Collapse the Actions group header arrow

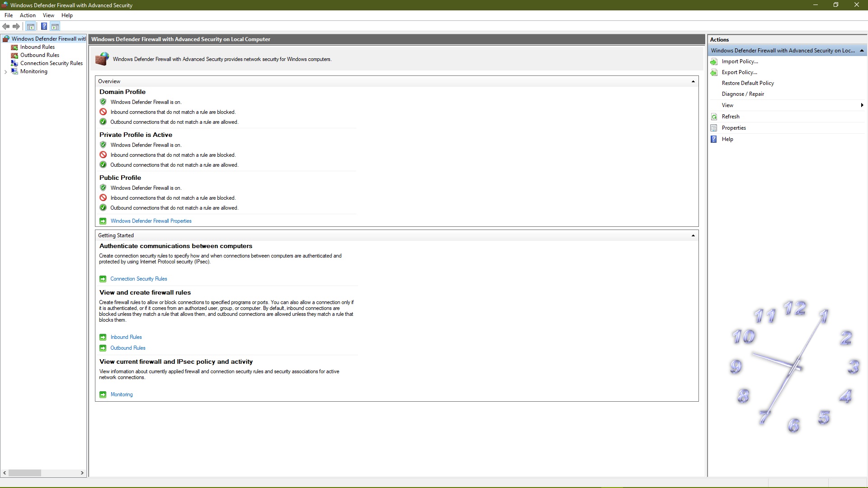click(862, 51)
